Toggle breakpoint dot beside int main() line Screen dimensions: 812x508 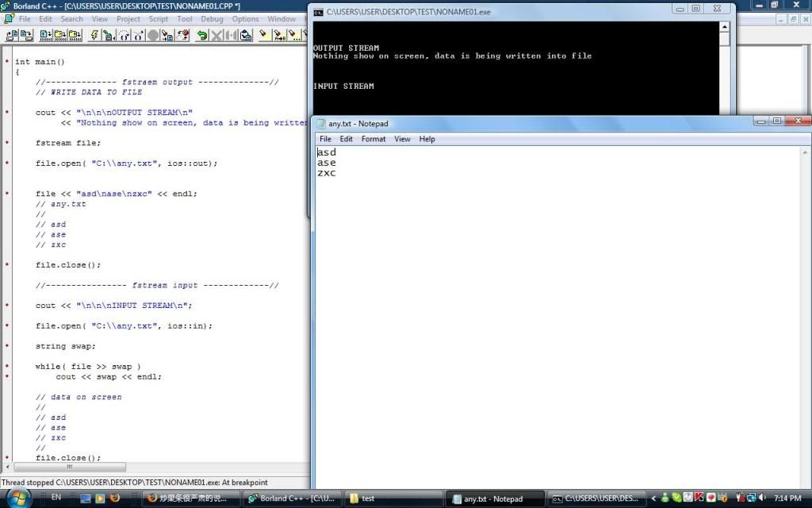pos(7,61)
